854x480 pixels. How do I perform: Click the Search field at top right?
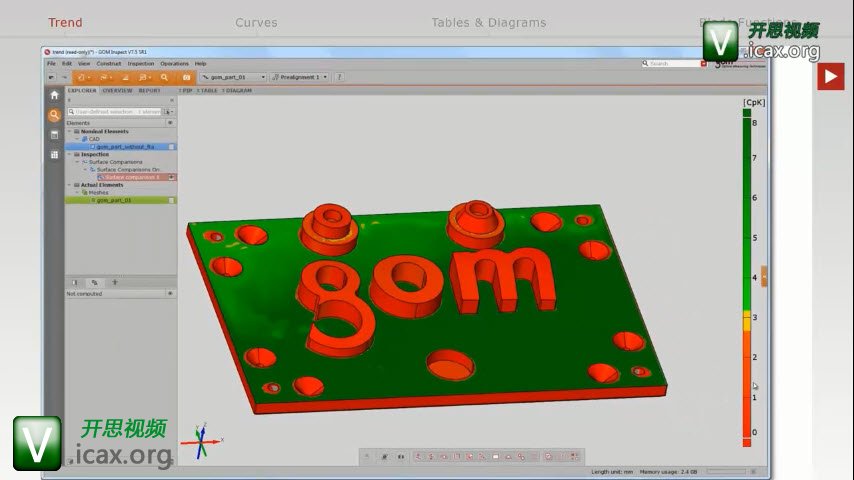[x=675, y=63]
